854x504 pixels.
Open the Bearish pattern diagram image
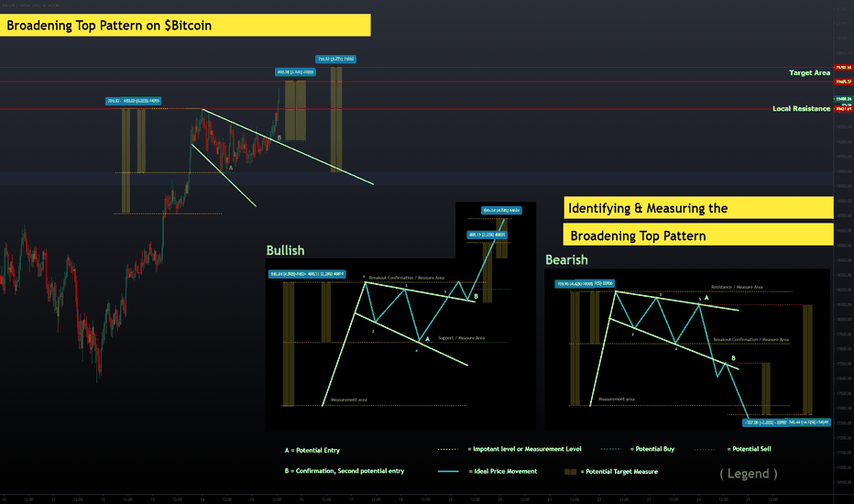687,349
